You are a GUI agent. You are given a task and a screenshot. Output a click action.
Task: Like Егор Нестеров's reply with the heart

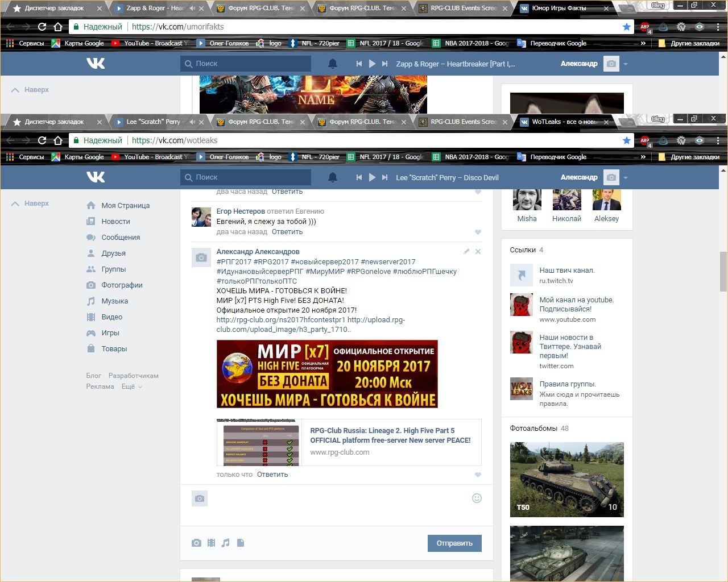click(x=478, y=232)
